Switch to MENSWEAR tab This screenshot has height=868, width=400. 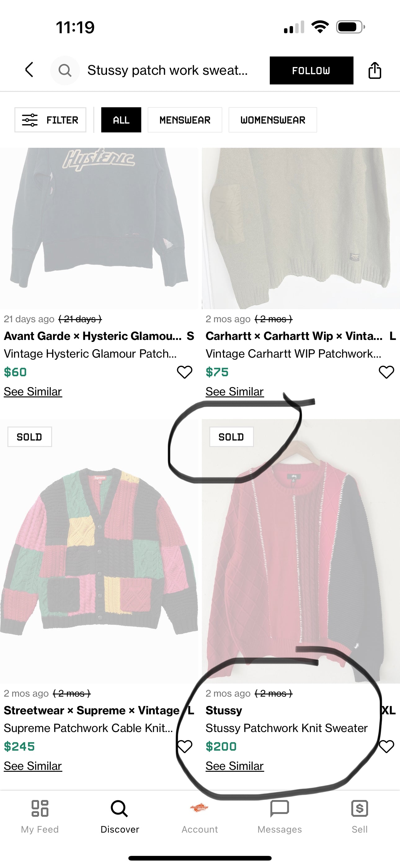184,120
